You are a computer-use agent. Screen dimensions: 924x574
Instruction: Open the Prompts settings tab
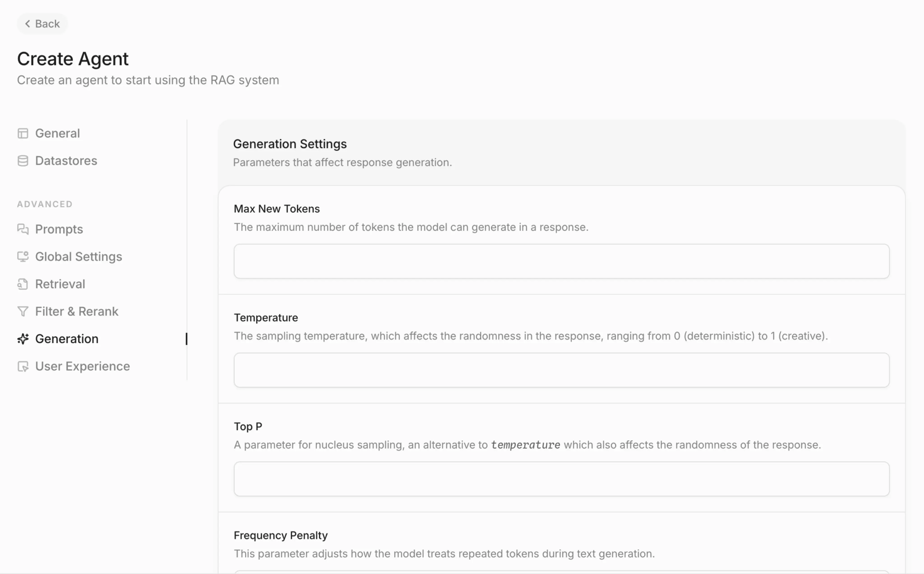(x=59, y=229)
